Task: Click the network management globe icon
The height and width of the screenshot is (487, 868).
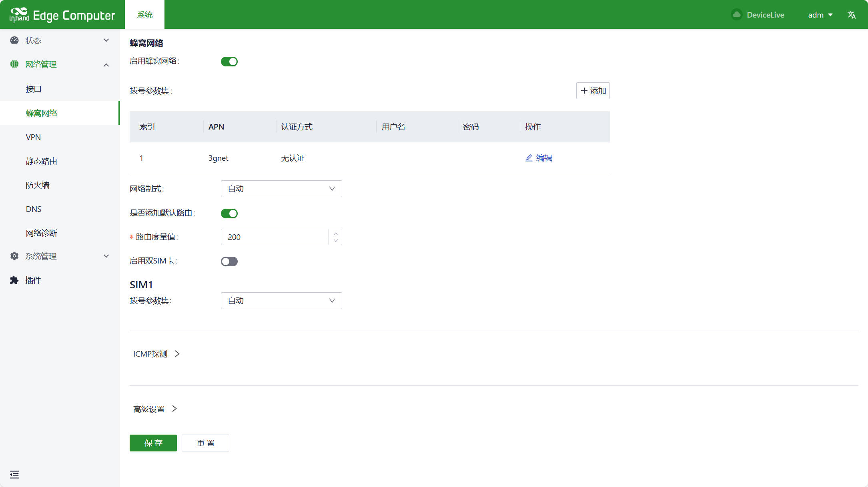Action: pyautogui.click(x=14, y=64)
